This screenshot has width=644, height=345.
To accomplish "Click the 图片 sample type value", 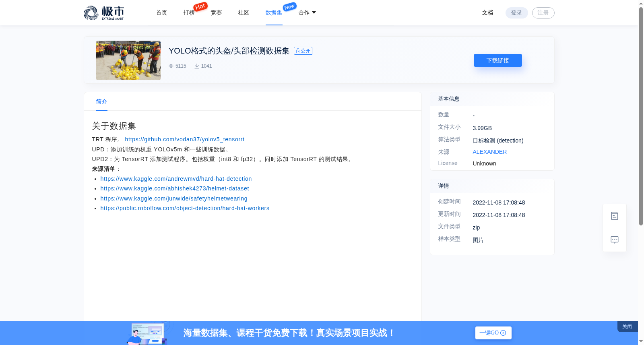I will click(x=478, y=240).
